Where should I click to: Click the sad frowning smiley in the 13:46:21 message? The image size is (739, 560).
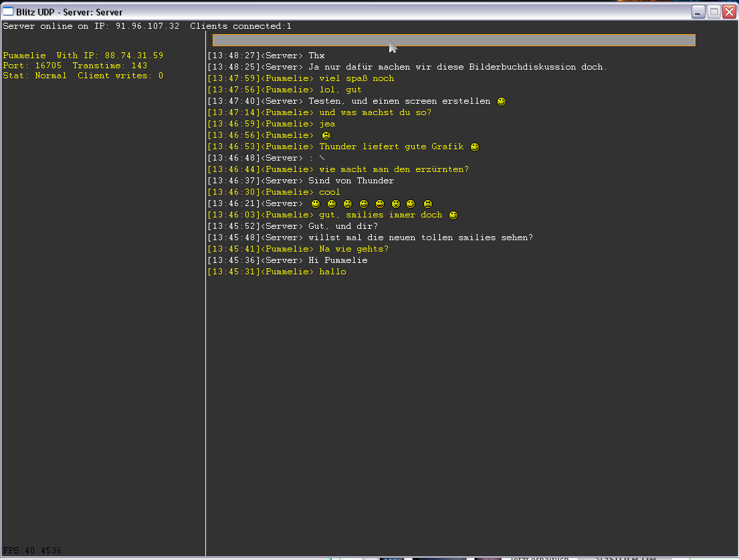pos(348,203)
